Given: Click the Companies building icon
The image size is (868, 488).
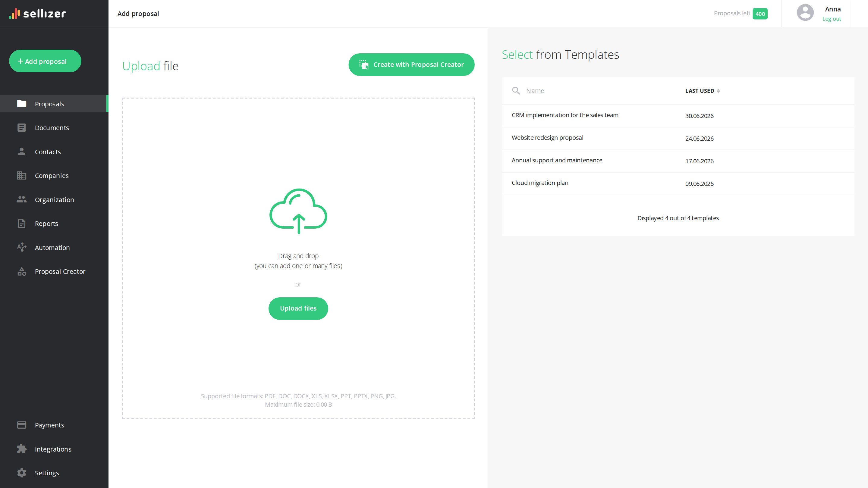Looking at the screenshot, I should [22, 175].
